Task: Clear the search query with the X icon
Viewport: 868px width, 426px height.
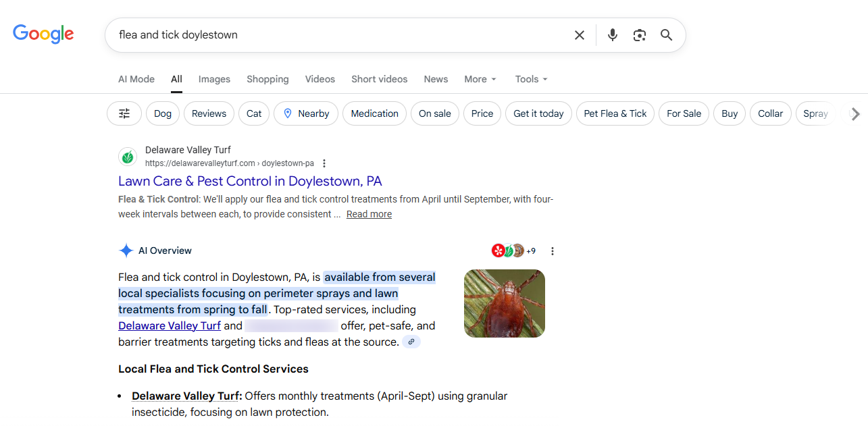Action: coord(579,34)
